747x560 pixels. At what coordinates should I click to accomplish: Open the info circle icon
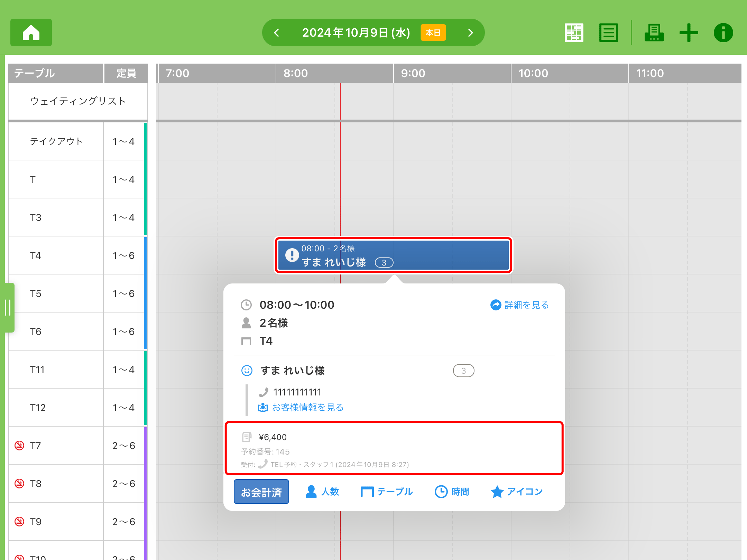[x=723, y=33]
